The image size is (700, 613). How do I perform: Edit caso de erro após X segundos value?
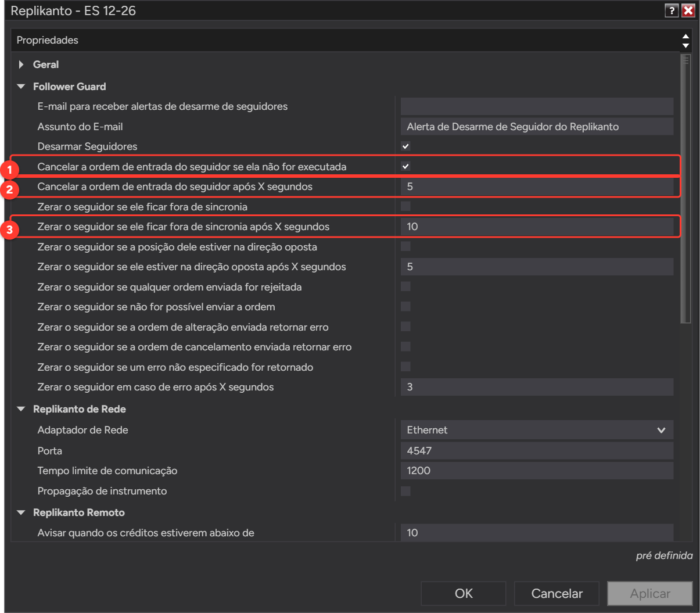pos(537,387)
